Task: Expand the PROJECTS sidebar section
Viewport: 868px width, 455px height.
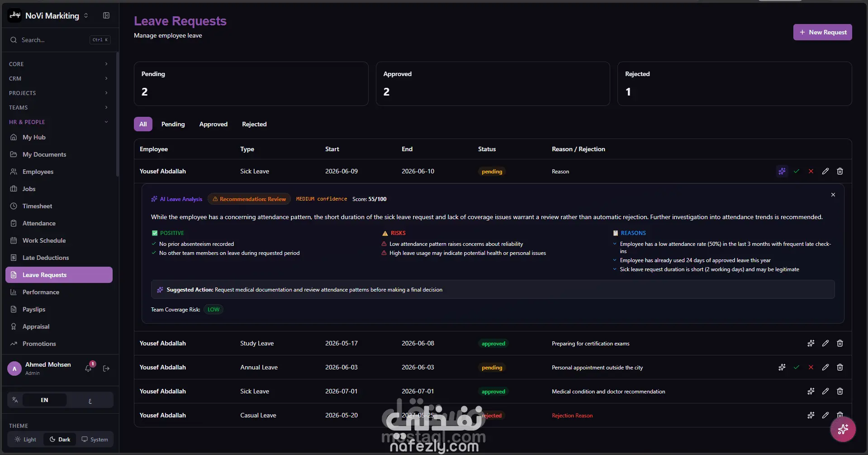Action: (x=59, y=93)
